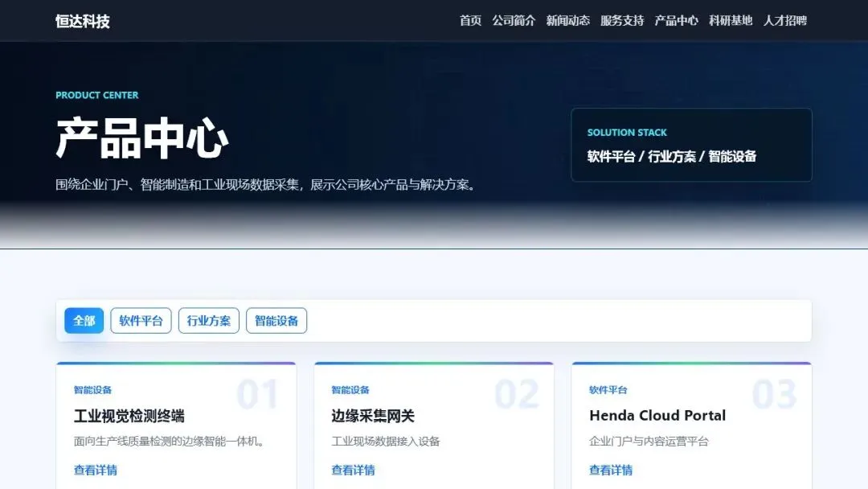This screenshot has width=868, height=489.
Task: Click the 软件平台 tag on Henda Cloud Portal card
Action: pyautogui.click(x=608, y=390)
